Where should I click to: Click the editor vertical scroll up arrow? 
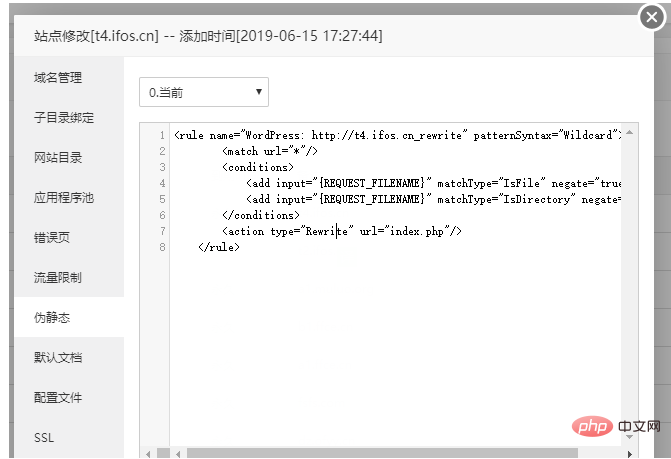coord(629,133)
